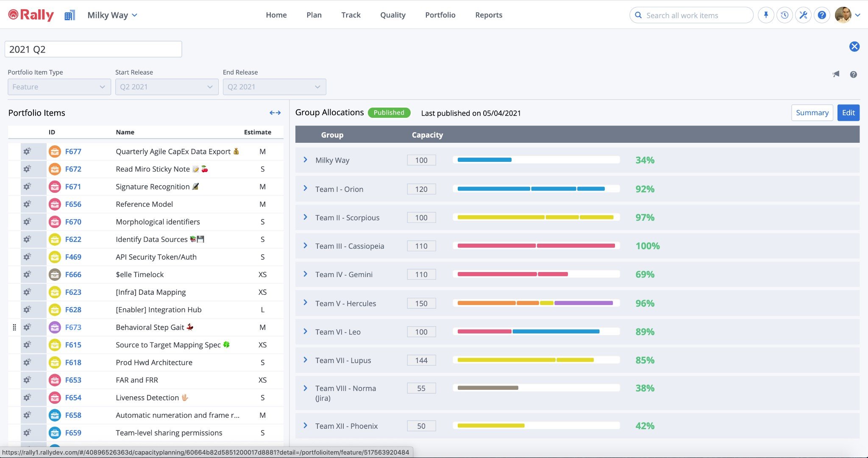
Task: Expand the Team I - Orion group
Action: (305, 188)
